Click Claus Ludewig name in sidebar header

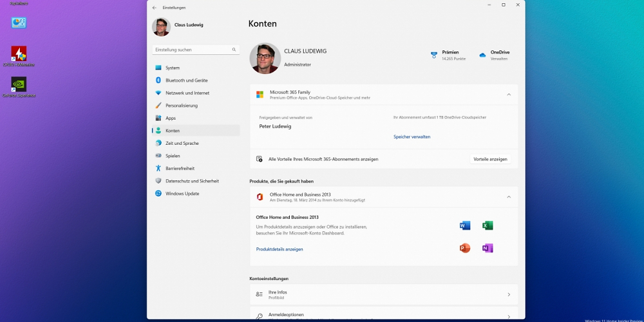(x=189, y=25)
